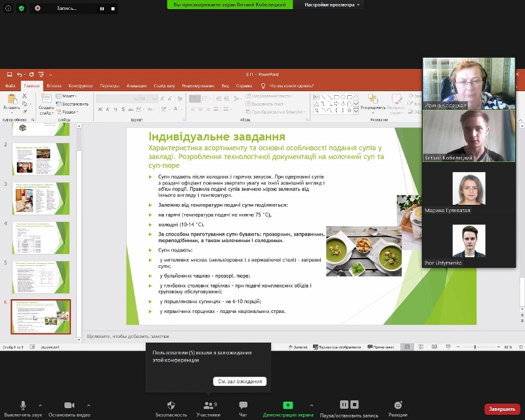Select the star shape in shapes gallery
525x420 pixels.
[x=349, y=110]
